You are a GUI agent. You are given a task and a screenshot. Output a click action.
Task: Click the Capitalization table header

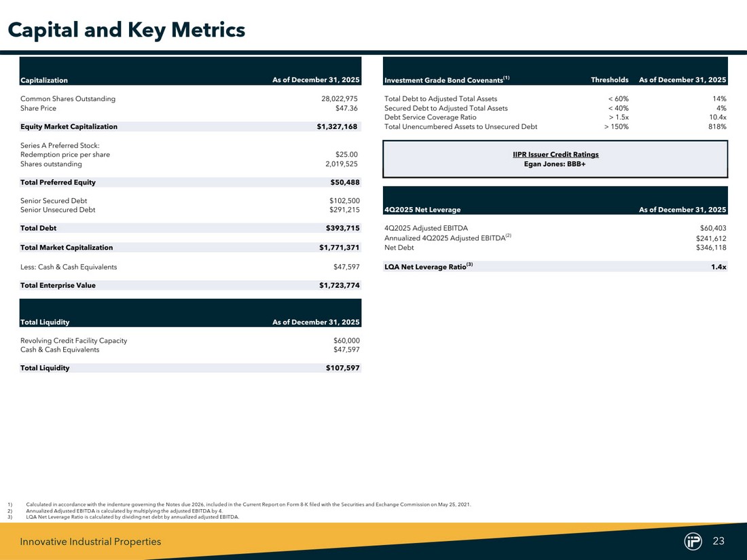(44, 80)
